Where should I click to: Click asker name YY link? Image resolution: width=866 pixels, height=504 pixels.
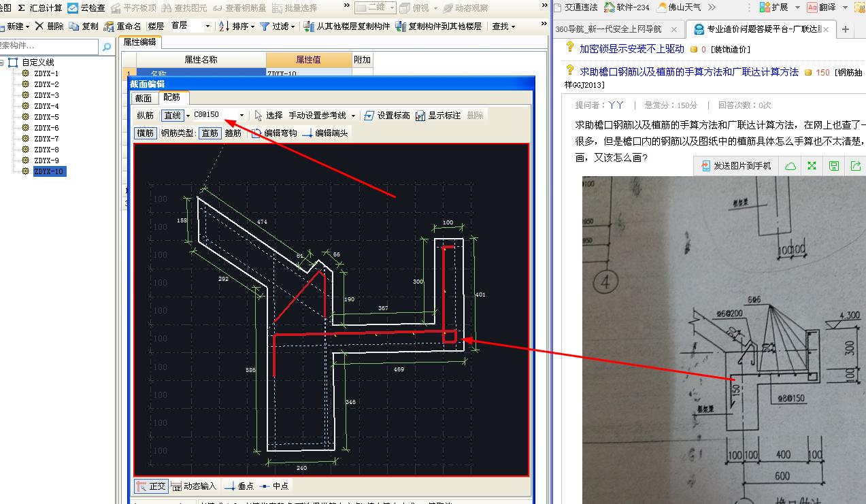(616, 105)
